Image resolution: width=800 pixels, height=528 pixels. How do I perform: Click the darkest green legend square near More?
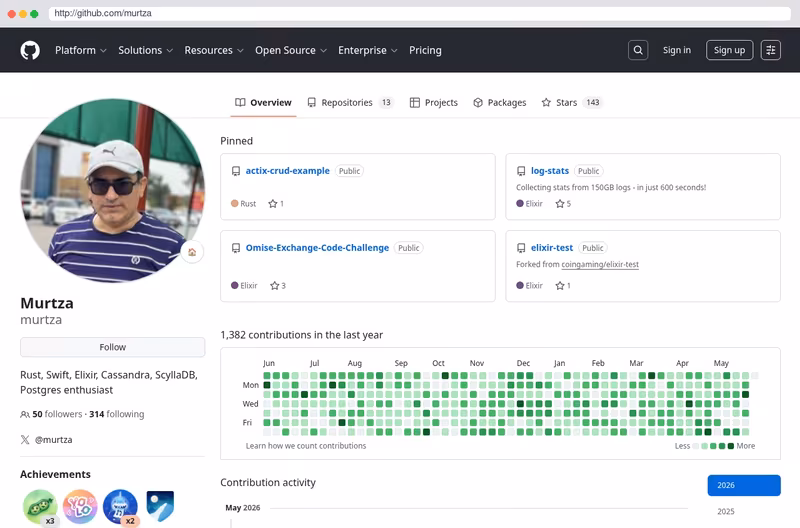731,446
